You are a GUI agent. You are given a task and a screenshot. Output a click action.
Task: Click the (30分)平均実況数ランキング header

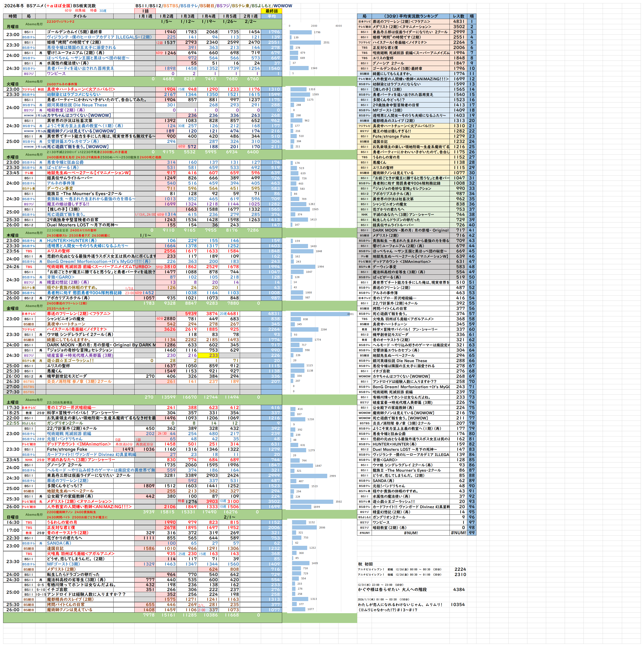click(410, 16)
